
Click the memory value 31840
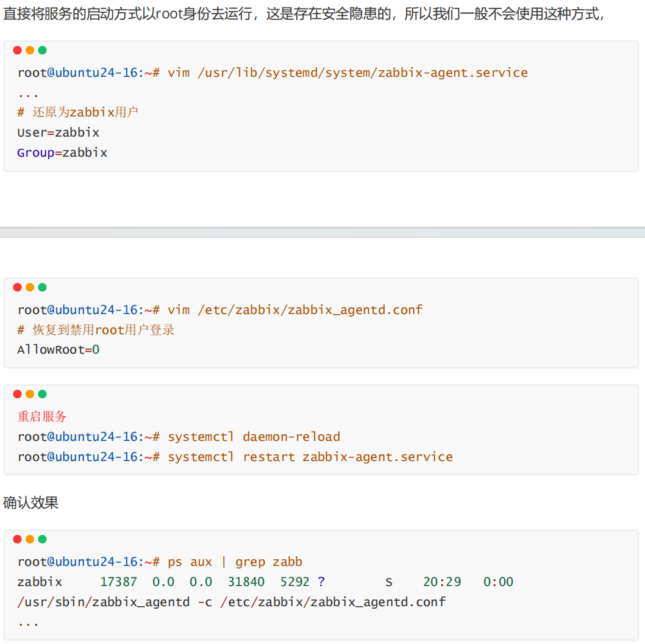[246, 582]
